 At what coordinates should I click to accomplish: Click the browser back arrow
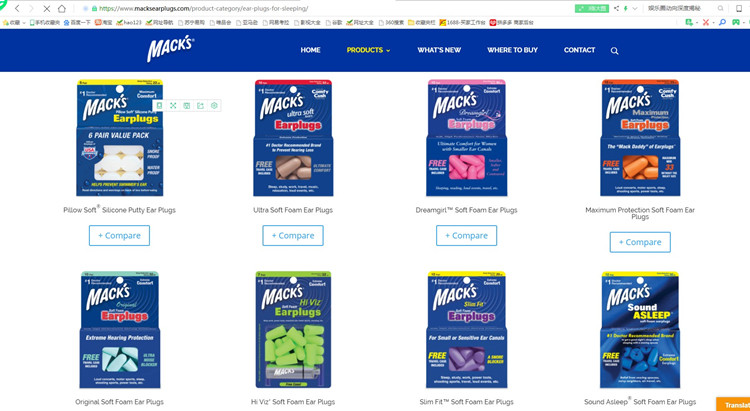[17, 9]
